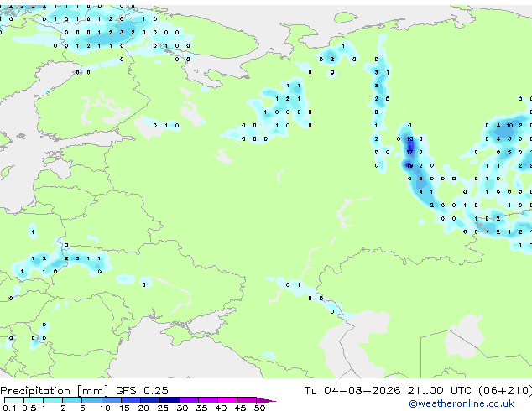Click the '50' legend scale label

259,408
